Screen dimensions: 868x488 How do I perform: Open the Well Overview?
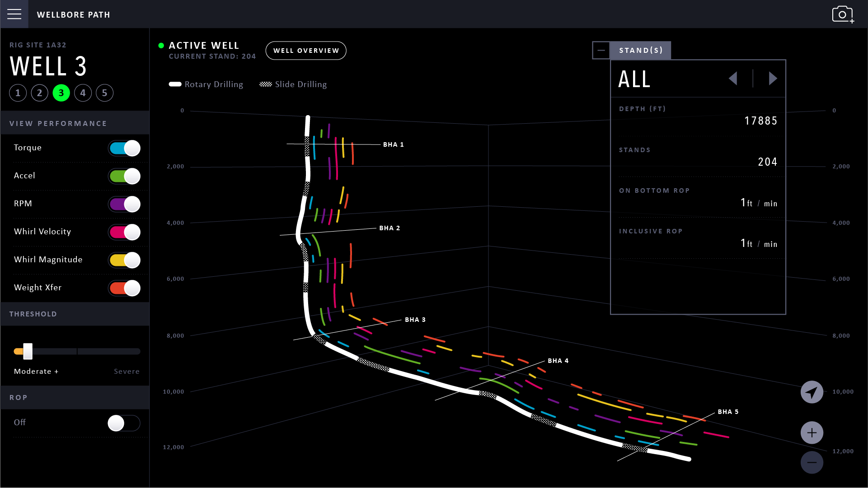pos(305,51)
